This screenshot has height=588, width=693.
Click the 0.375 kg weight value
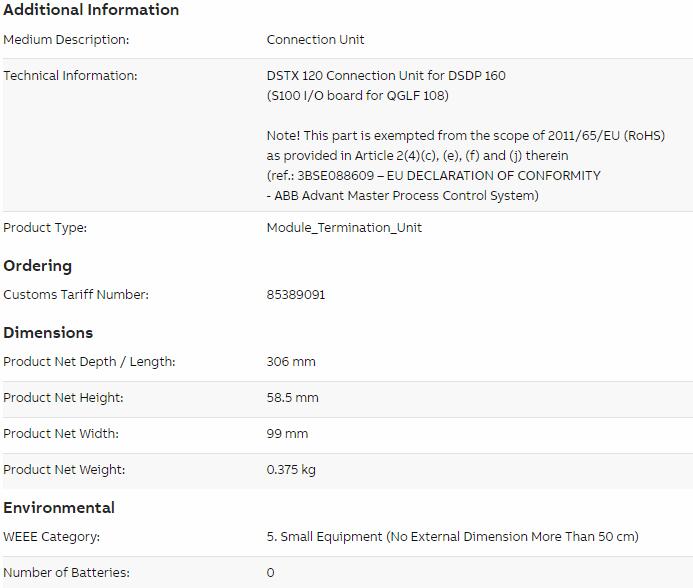(x=291, y=470)
